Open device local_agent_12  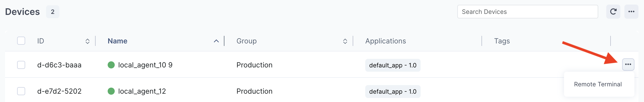tap(142, 91)
